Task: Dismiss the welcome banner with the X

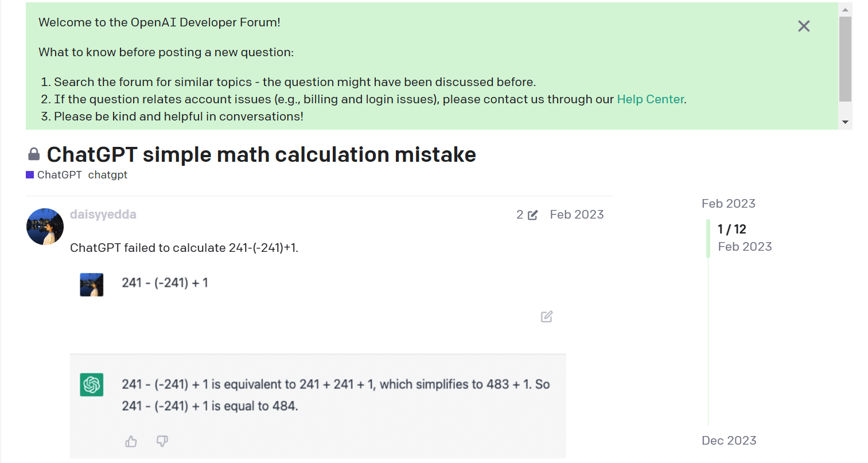Action: coord(804,26)
